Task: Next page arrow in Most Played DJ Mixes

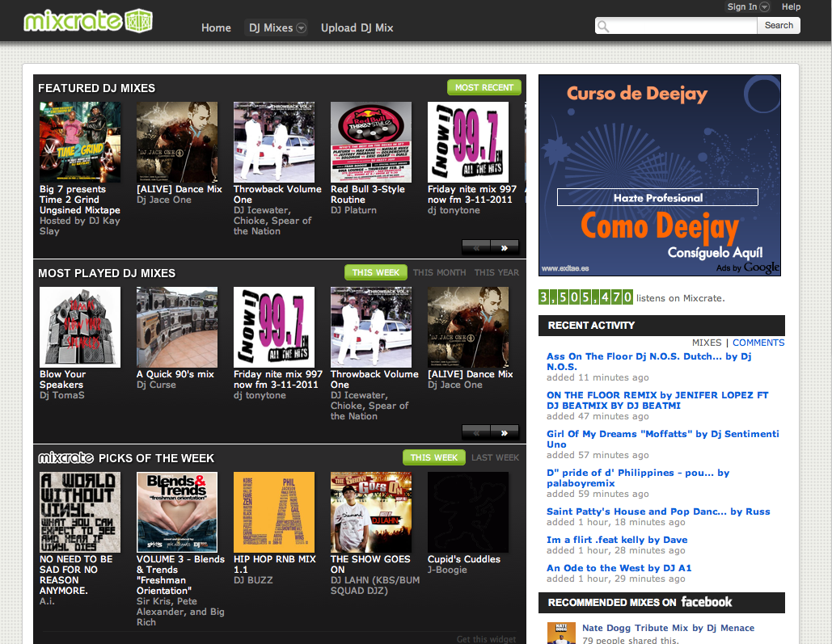Action: coord(505,432)
